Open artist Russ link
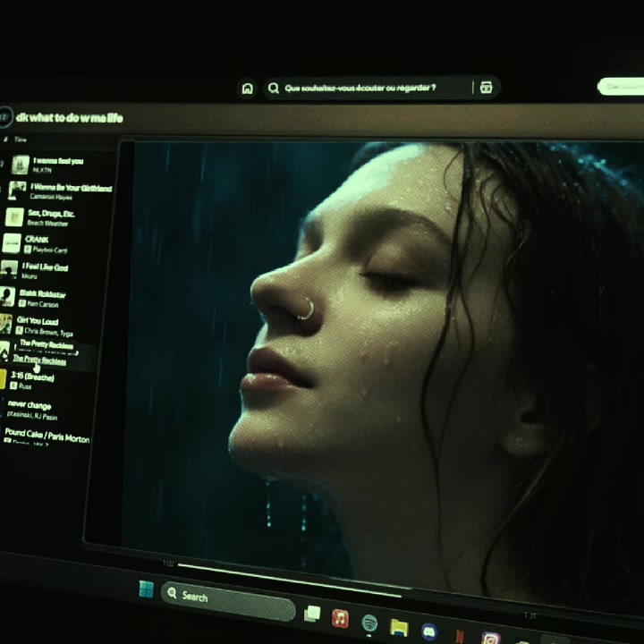 tap(25, 386)
